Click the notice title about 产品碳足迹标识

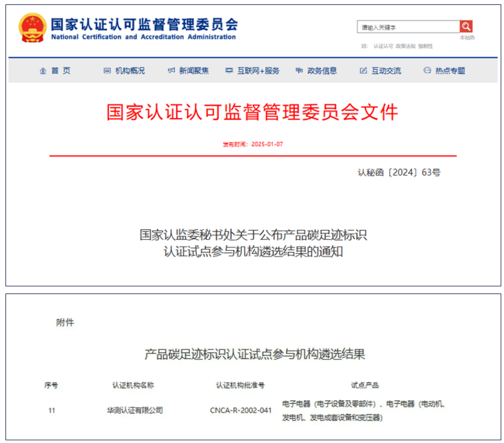pos(253,243)
